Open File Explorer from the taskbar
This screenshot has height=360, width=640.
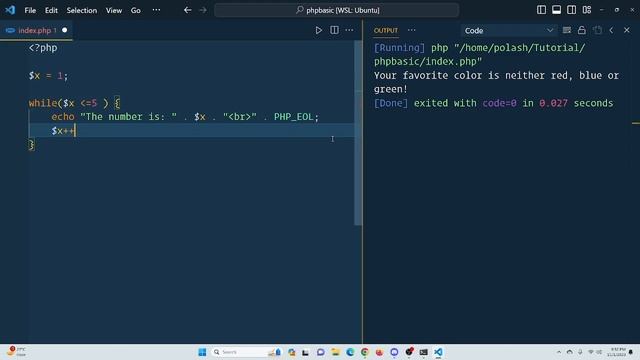(336, 352)
